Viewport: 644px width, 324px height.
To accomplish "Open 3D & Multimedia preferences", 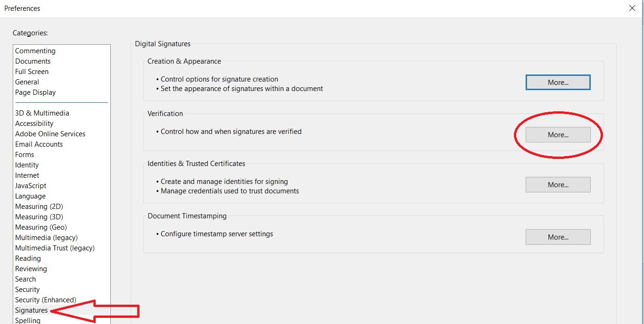I will [x=42, y=113].
